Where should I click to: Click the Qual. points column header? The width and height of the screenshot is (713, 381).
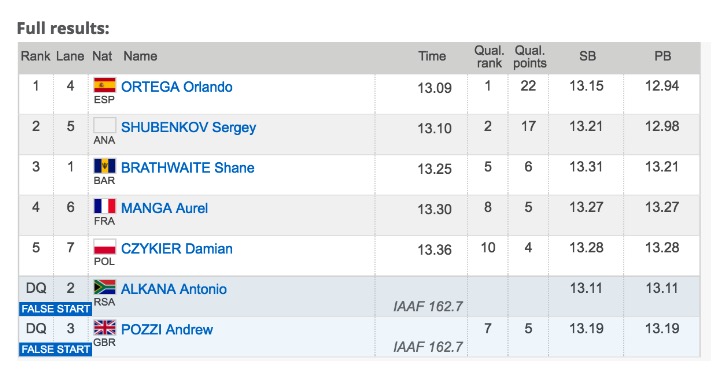pos(529,57)
